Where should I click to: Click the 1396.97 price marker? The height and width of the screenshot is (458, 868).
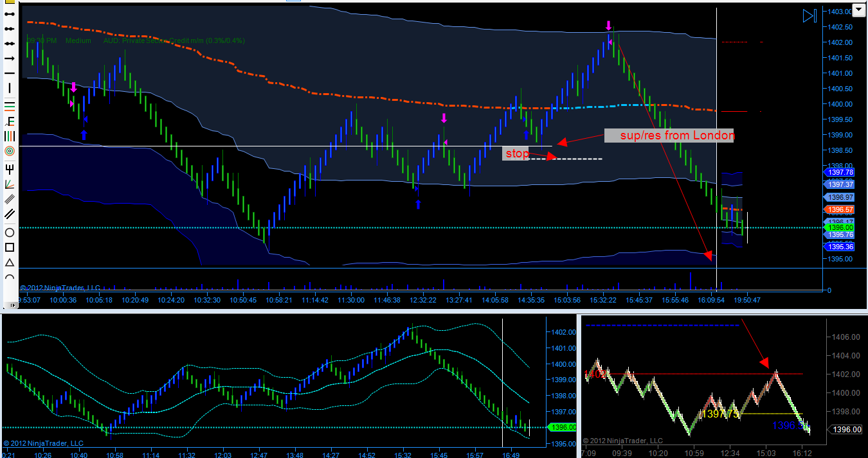[x=840, y=197]
